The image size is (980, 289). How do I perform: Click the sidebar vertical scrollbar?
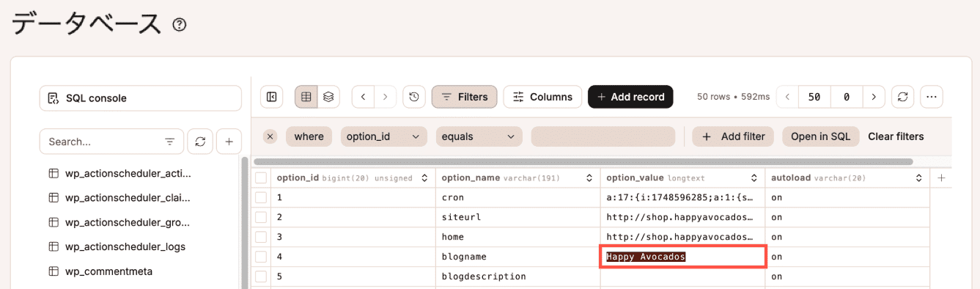(244, 224)
